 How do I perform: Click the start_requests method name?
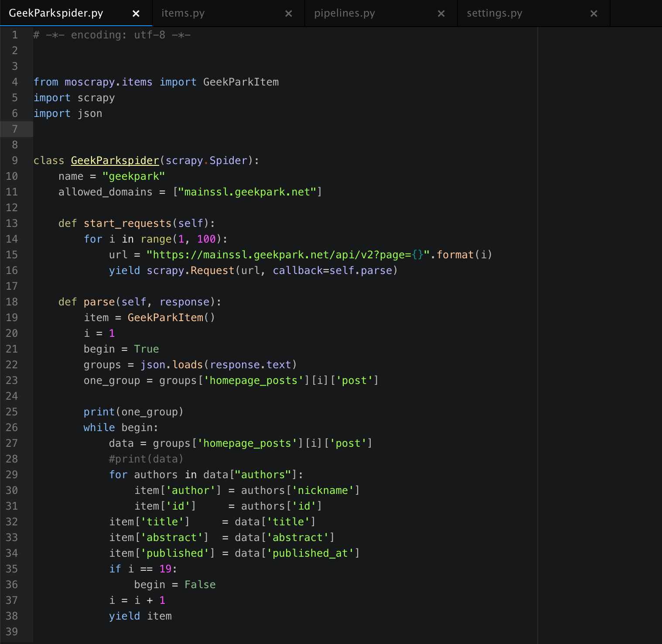coord(127,223)
